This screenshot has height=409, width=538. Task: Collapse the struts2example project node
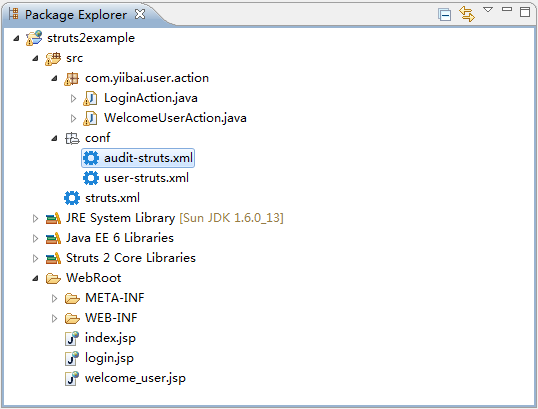(16, 38)
